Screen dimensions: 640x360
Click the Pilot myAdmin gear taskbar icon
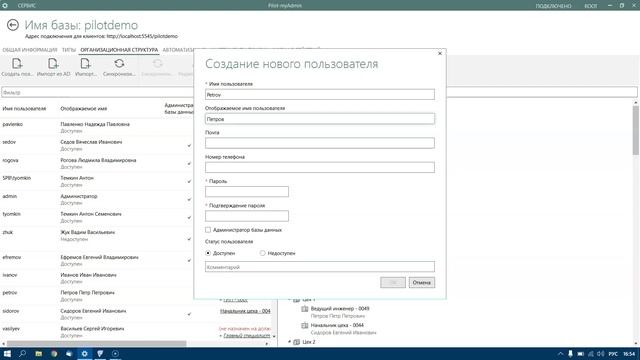click(x=84, y=353)
